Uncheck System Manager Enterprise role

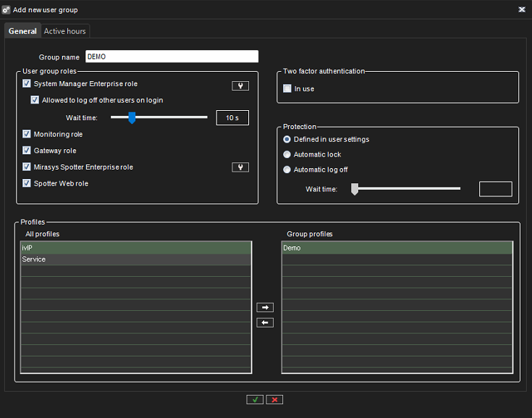coord(27,84)
